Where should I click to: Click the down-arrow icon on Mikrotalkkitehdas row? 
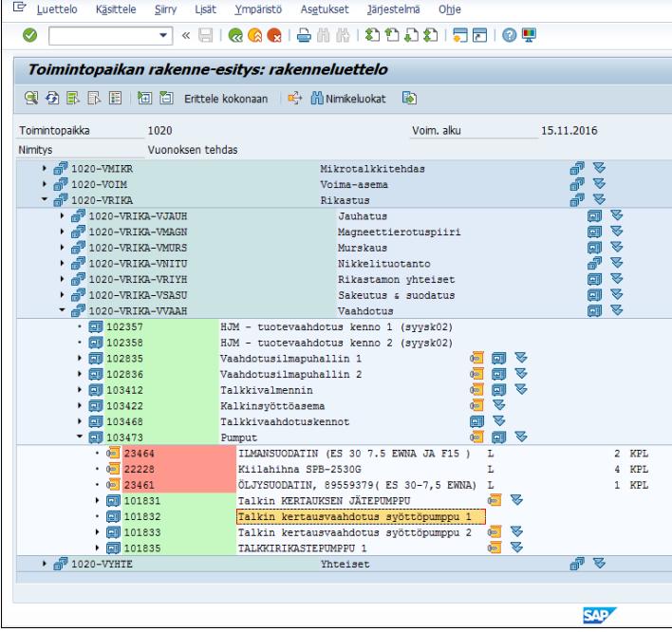point(599,168)
